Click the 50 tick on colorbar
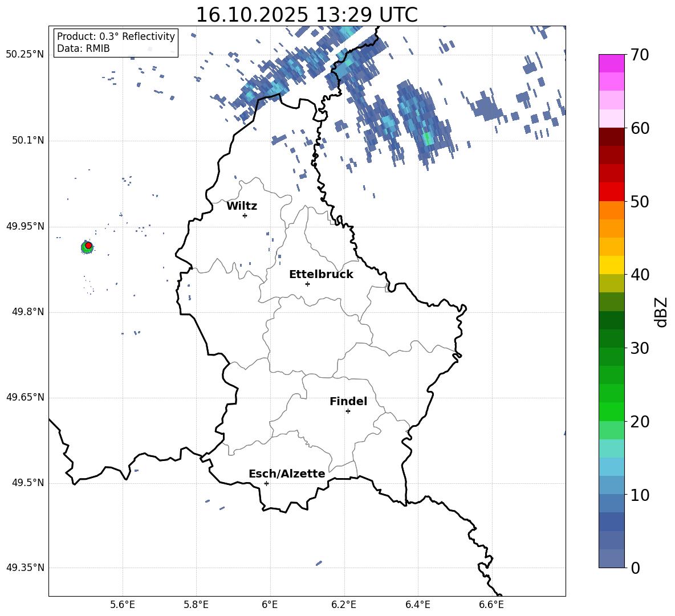675x616 pixels. coord(640,201)
